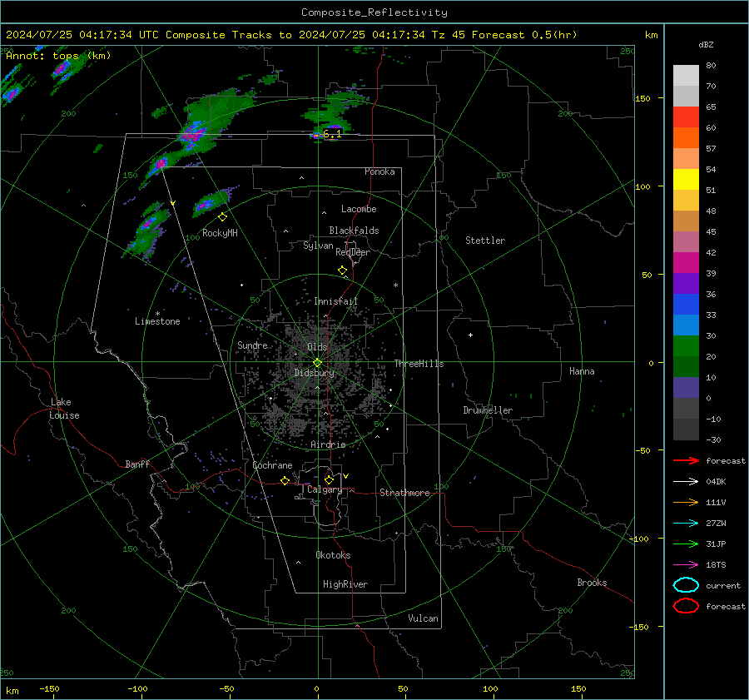Viewport: 749px width, 700px height.
Task: Click the Drumheller label
Action: 488,410
